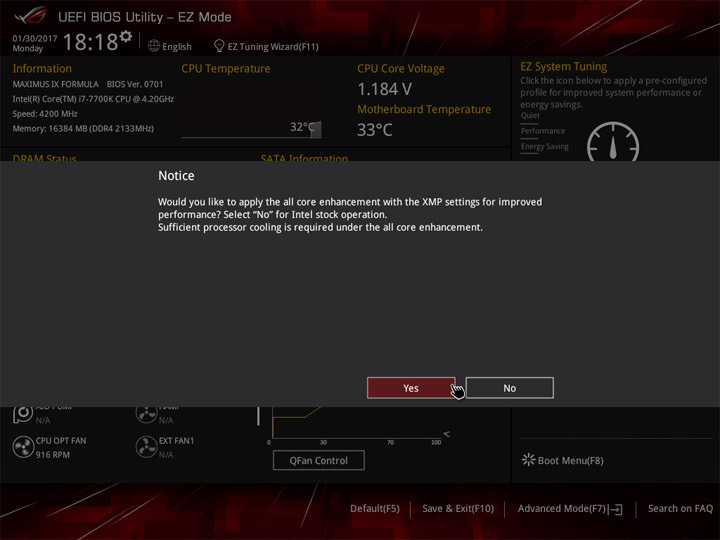Click the globe language icon
720x540 pixels.
pos(154,46)
